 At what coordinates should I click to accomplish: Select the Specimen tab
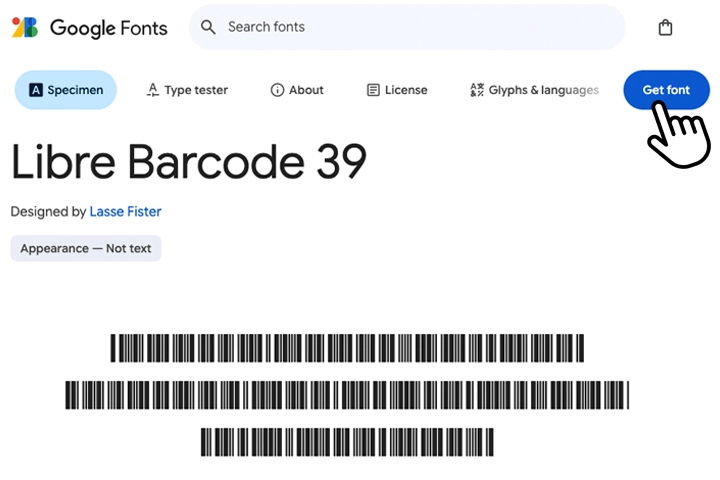(66, 90)
